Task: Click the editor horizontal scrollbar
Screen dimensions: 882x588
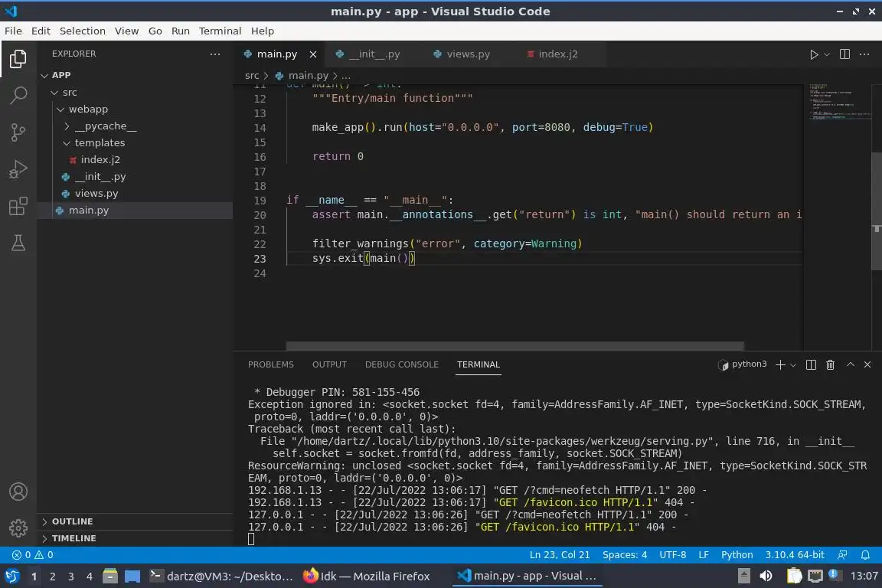Action: coord(514,345)
